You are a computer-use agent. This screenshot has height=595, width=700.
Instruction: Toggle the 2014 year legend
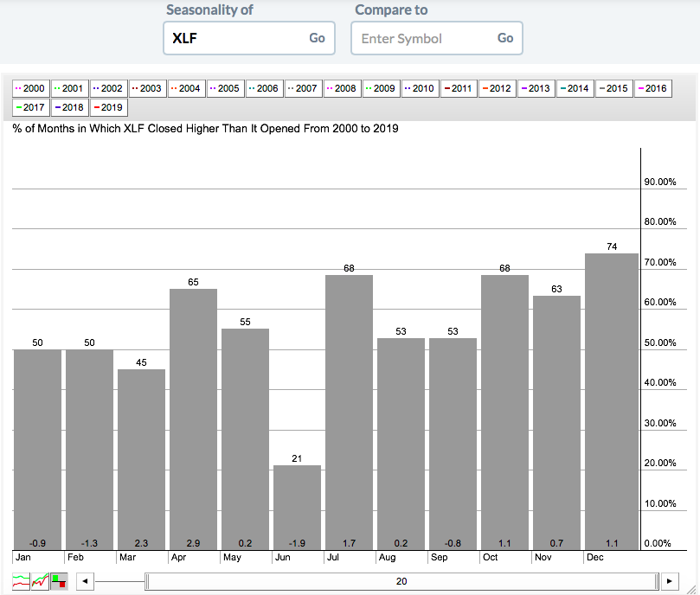(x=575, y=88)
